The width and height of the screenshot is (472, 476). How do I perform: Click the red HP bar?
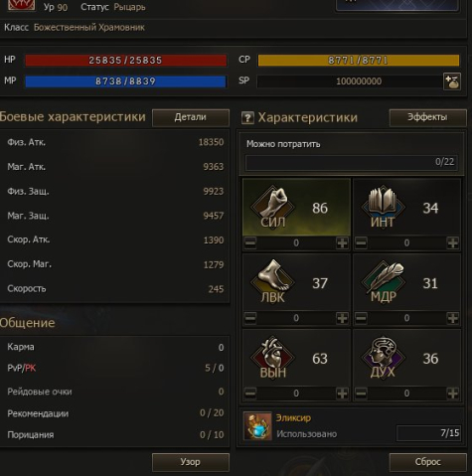click(126, 61)
